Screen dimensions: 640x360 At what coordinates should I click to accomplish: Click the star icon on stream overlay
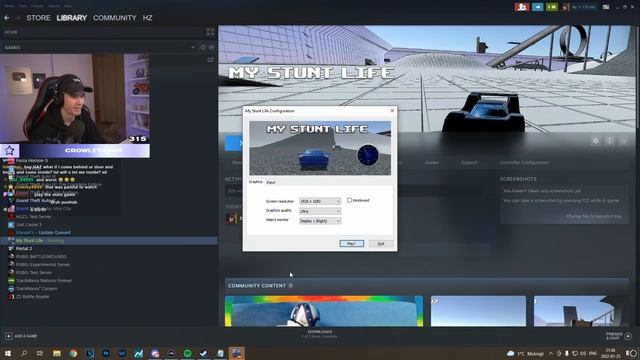tap(9, 150)
